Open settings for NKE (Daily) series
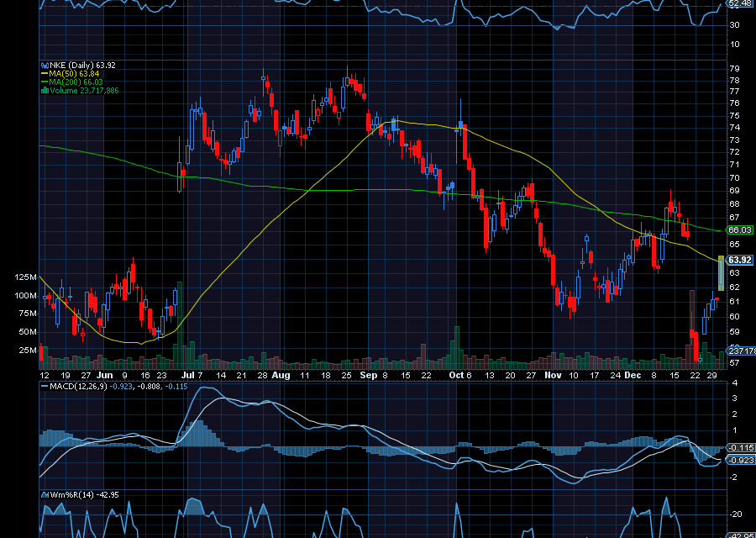The height and width of the screenshot is (538, 756). (x=71, y=65)
